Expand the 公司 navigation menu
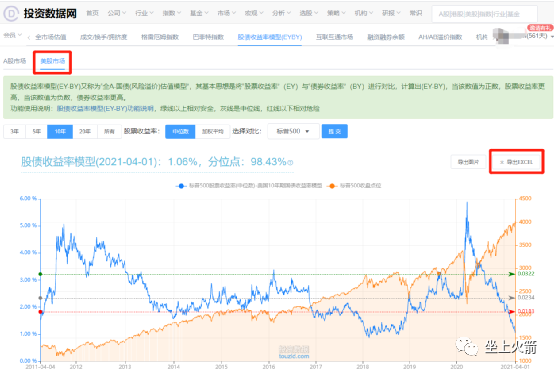Viewport: 554px width, 372px height. [x=117, y=13]
